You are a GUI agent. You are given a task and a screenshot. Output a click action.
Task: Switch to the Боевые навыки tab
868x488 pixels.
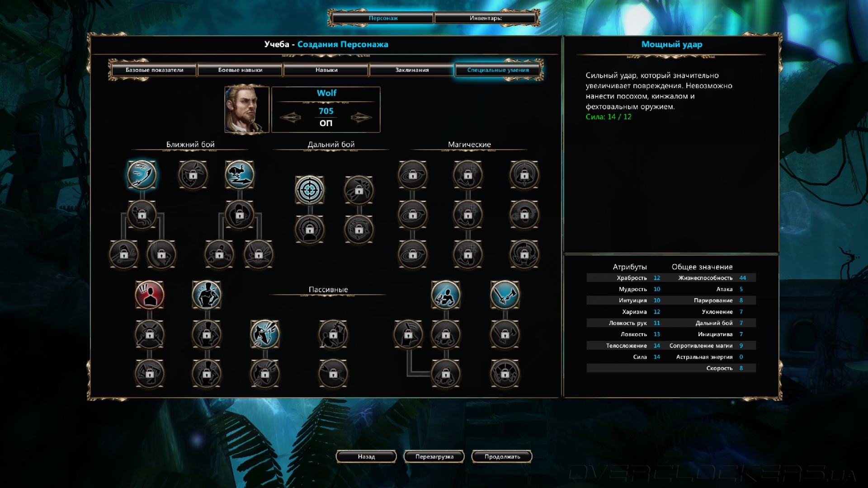(x=240, y=70)
